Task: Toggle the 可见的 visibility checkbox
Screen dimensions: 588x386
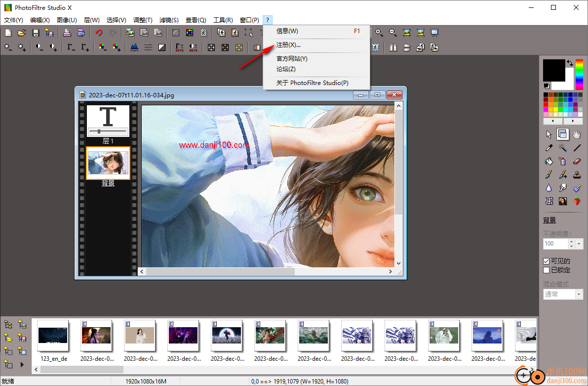Action: [547, 261]
